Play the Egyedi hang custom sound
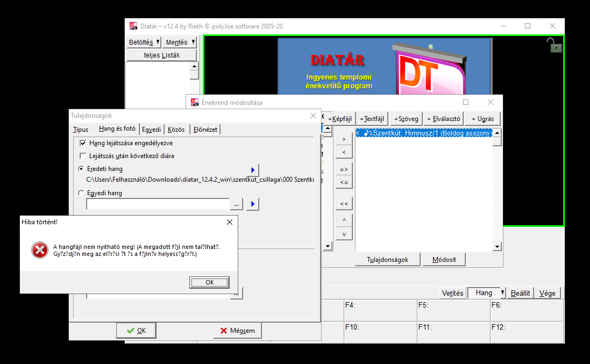Screen dimensions: 590x364 tap(253, 204)
